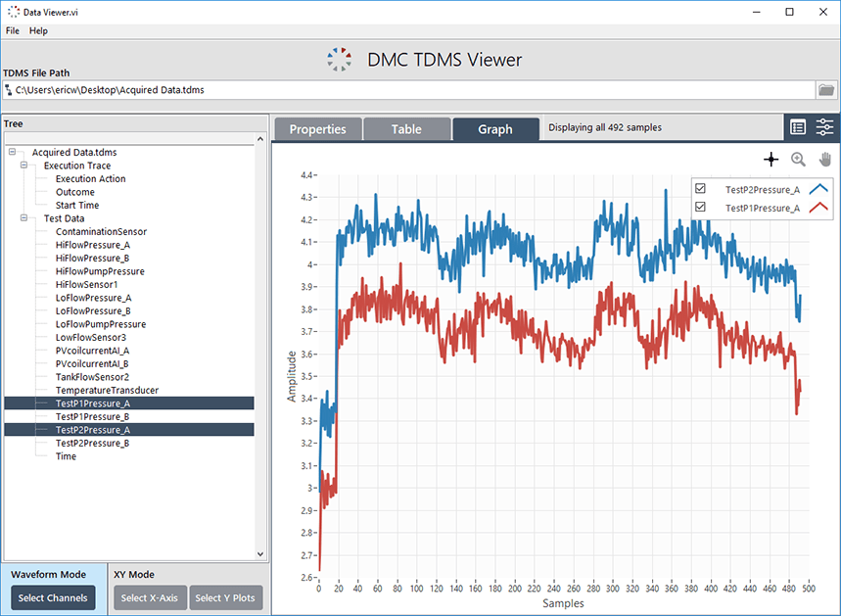Click the 'Displaying all 492 samples' text
Screen dimensions: 841x616
605,127
